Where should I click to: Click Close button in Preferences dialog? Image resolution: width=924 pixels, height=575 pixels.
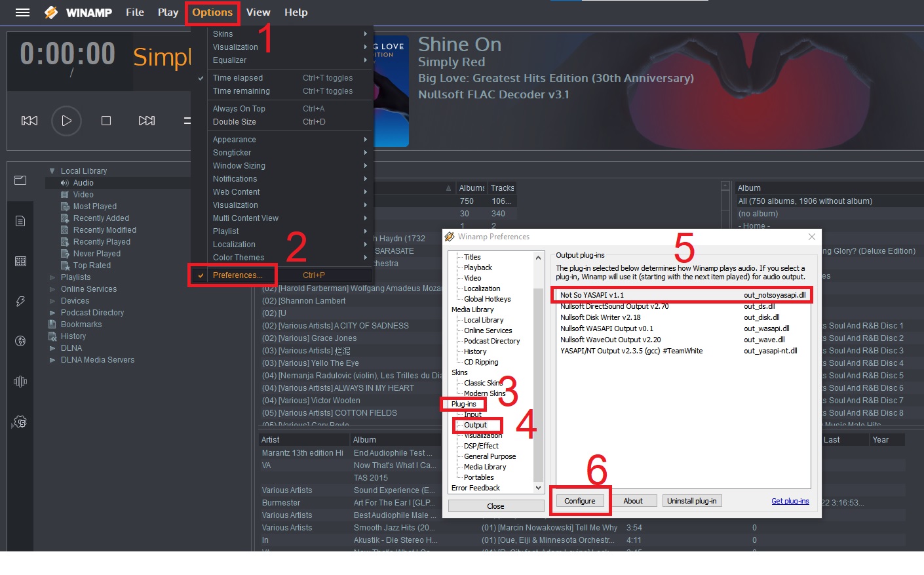(x=496, y=506)
